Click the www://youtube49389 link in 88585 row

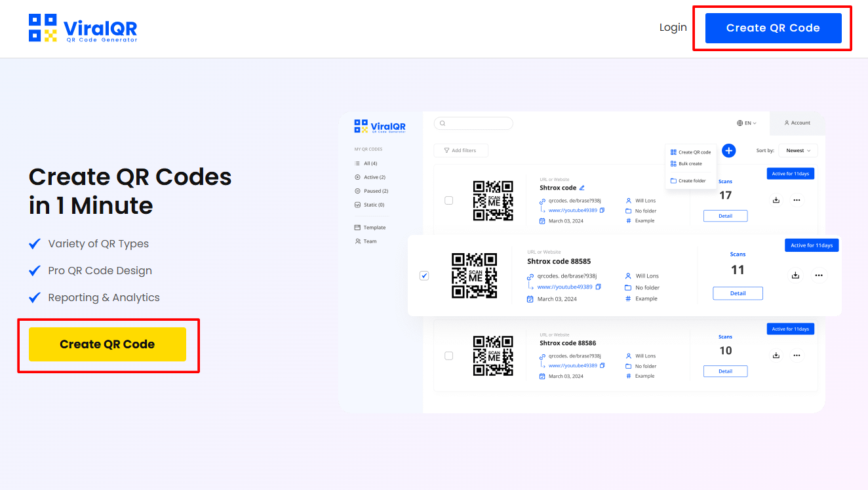pos(564,287)
